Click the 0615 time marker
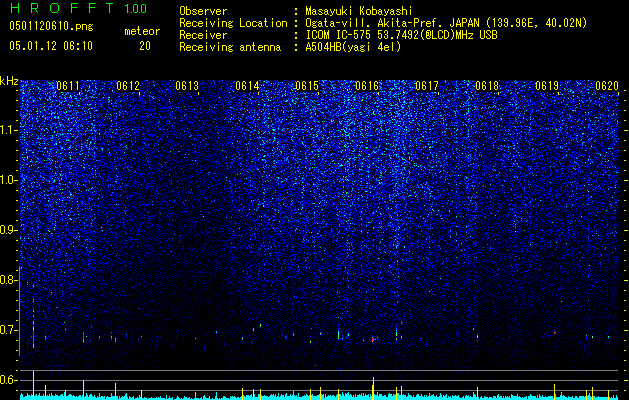629x400 pixels. click(x=307, y=86)
